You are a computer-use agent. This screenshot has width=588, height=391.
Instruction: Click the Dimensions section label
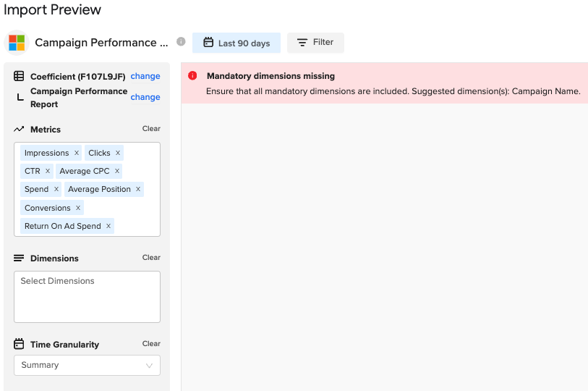coord(54,258)
